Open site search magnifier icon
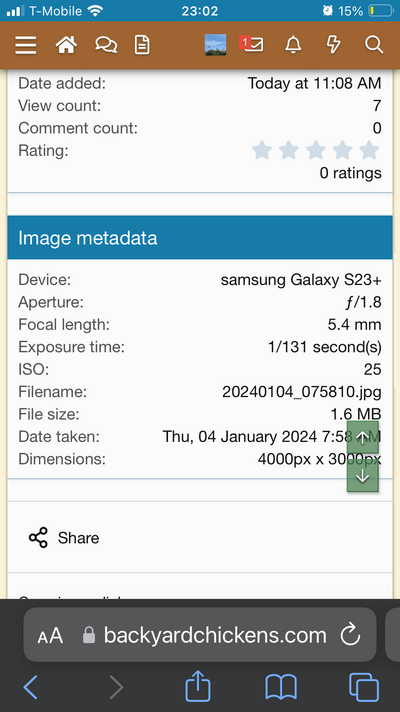400x712 pixels. pos(374,45)
